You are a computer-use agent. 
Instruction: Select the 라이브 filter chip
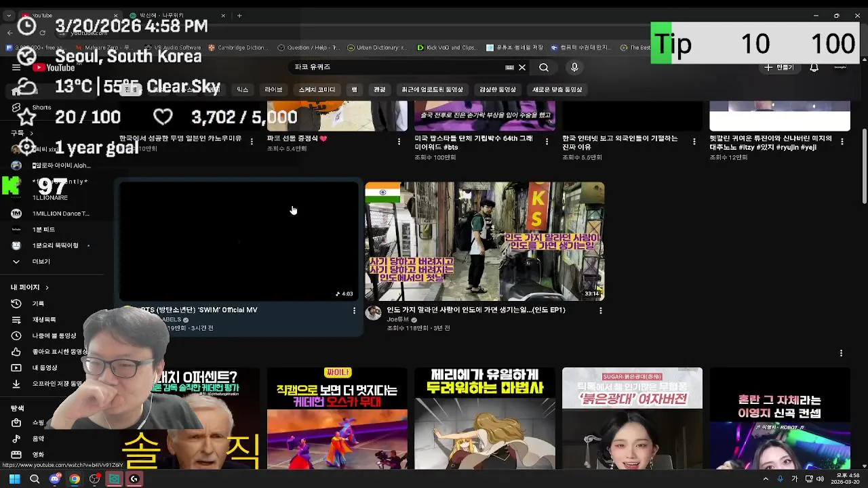click(273, 89)
